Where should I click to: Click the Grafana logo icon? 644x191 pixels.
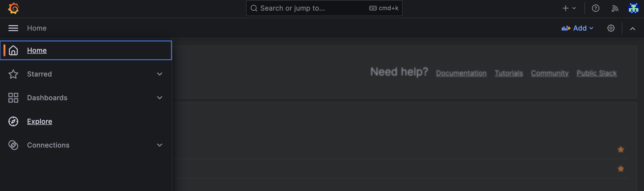pyautogui.click(x=14, y=8)
